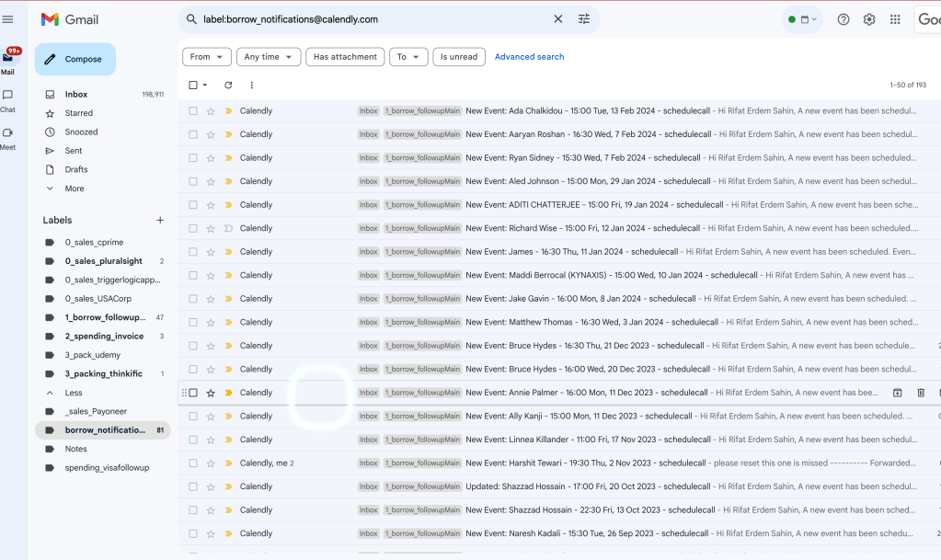Click the Compose button
941x560 pixels.
pyautogui.click(x=75, y=60)
